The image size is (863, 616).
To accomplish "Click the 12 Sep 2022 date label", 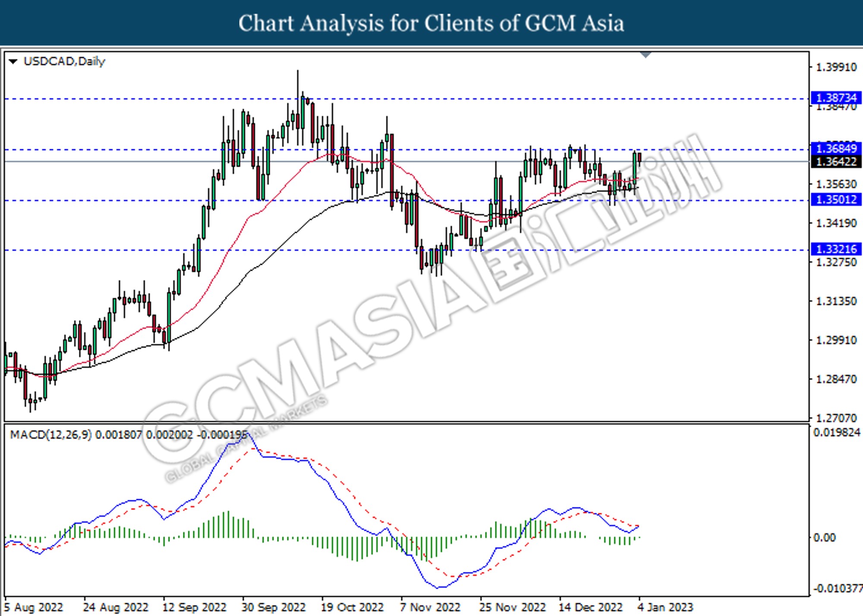I will click(x=194, y=607).
